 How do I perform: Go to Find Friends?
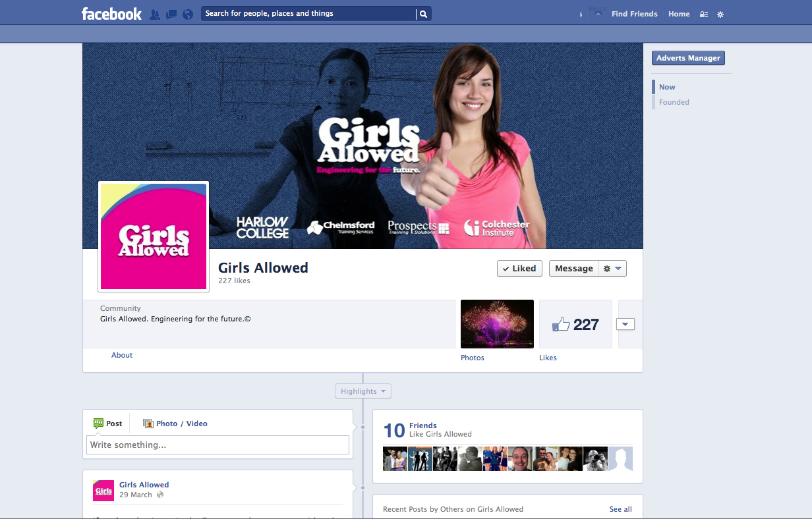coord(634,14)
